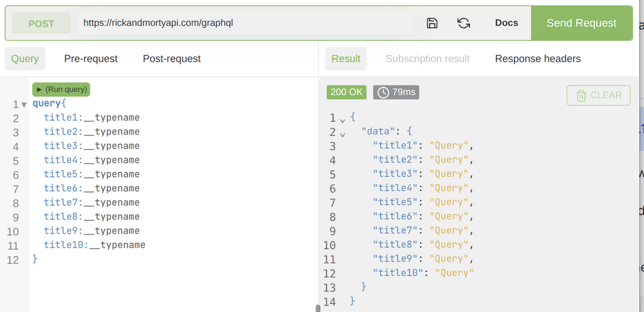Click the 200 OK status badge
644x312 pixels.
coord(346,92)
